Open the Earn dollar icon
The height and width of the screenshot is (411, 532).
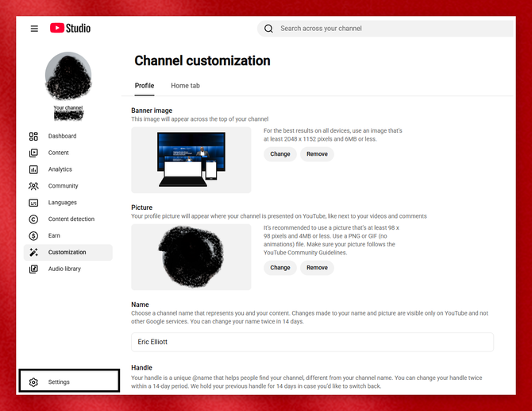pos(33,236)
